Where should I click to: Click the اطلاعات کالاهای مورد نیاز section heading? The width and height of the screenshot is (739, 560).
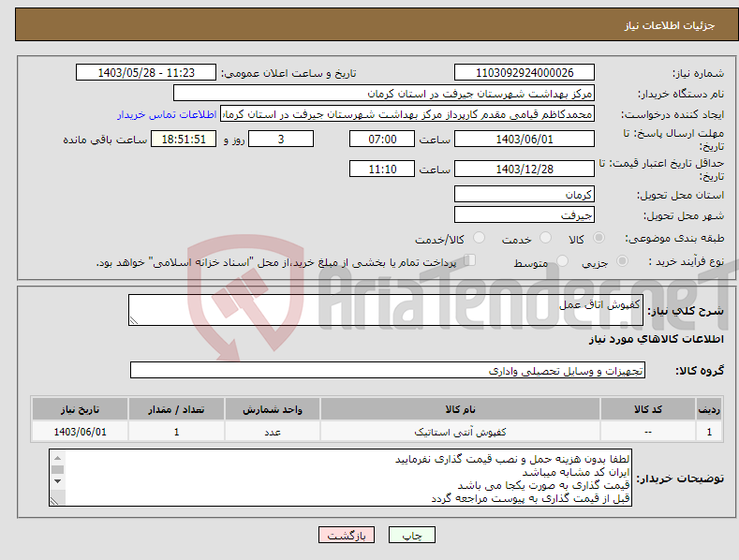[656, 339]
